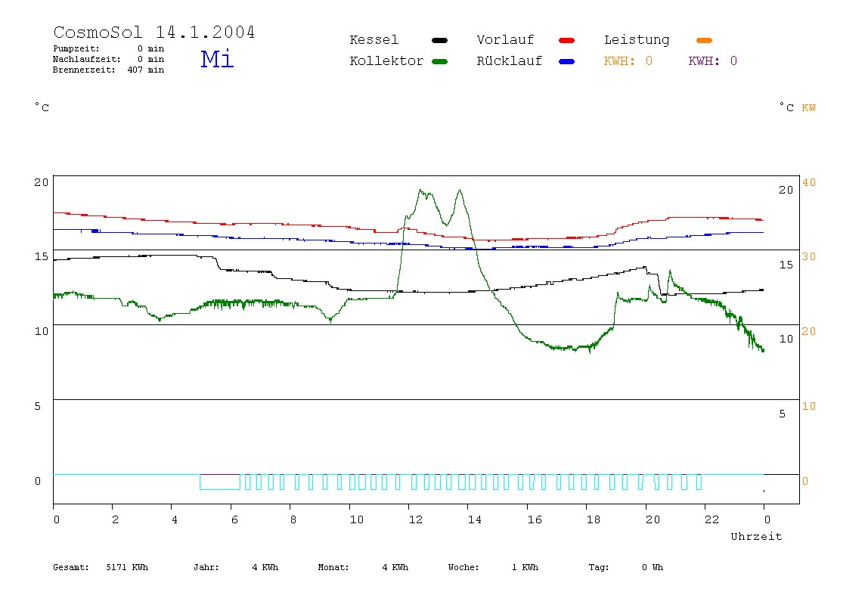The image size is (868, 614).
Task: Select the "4 KWh" value beside Jahr
Action: tap(265, 567)
